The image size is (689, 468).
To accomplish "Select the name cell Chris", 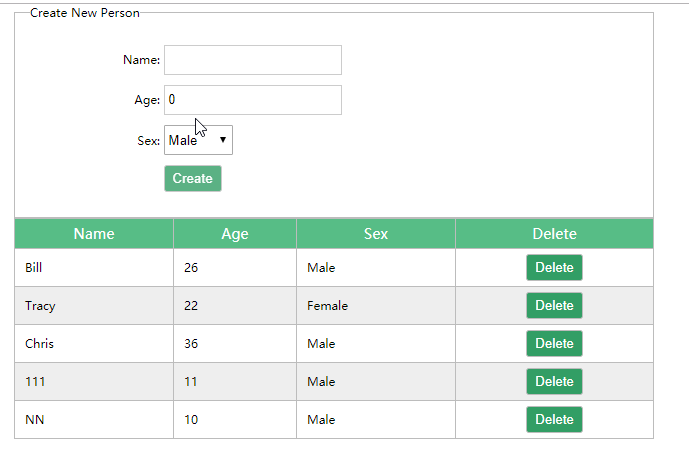I will click(94, 344).
